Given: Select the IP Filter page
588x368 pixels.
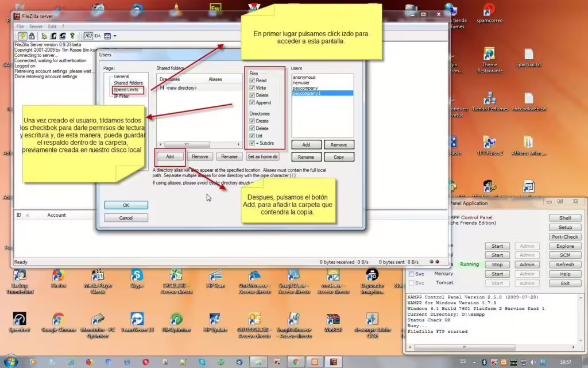Looking at the screenshot, I should coord(122,96).
